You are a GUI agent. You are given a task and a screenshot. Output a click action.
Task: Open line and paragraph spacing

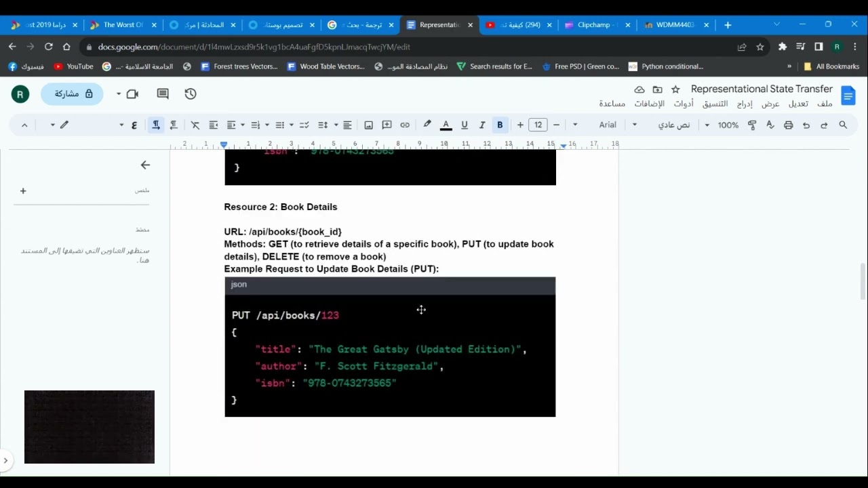tap(323, 125)
